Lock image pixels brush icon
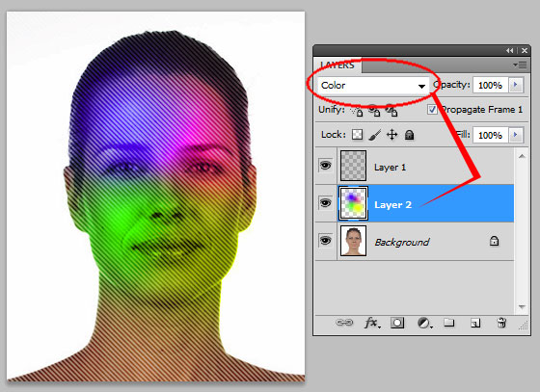The image size is (540, 392). coord(375,135)
